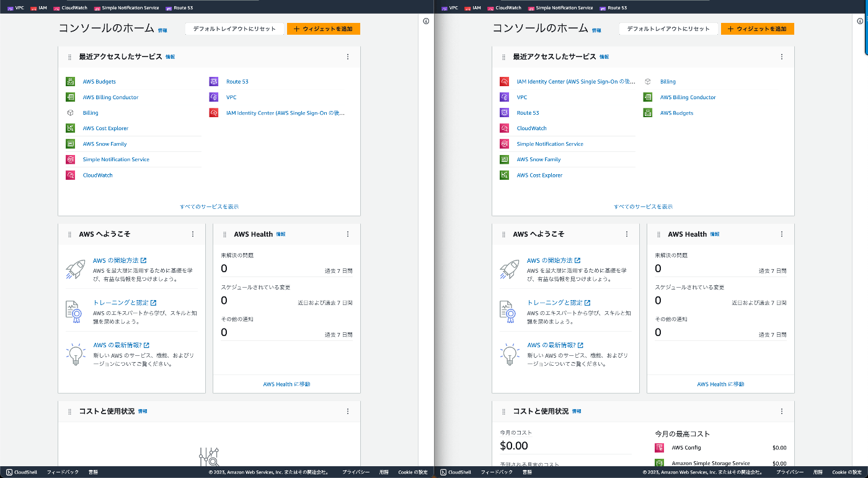Viewport: 868px width, 478px height.
Task: Click 用語 in left window footer
Action: point(384,472)
